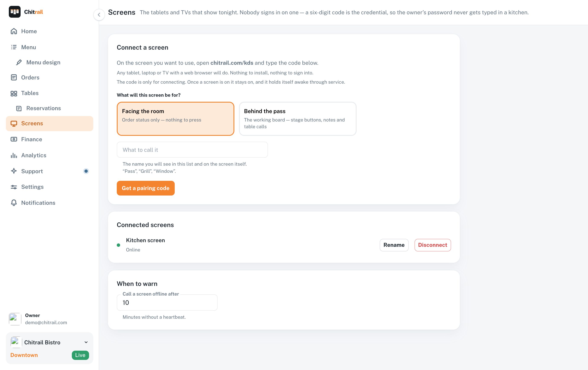Click the Tables grid icon
This screenshot has height=370, width=588.
click(14, 93)
